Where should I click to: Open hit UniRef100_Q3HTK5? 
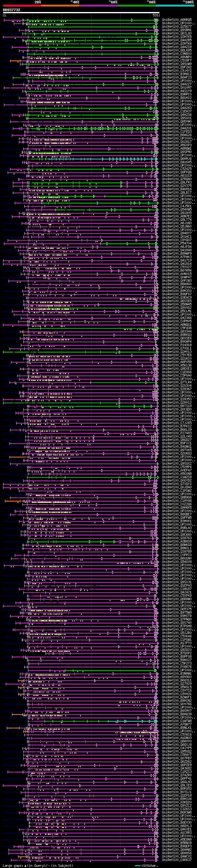177,37
